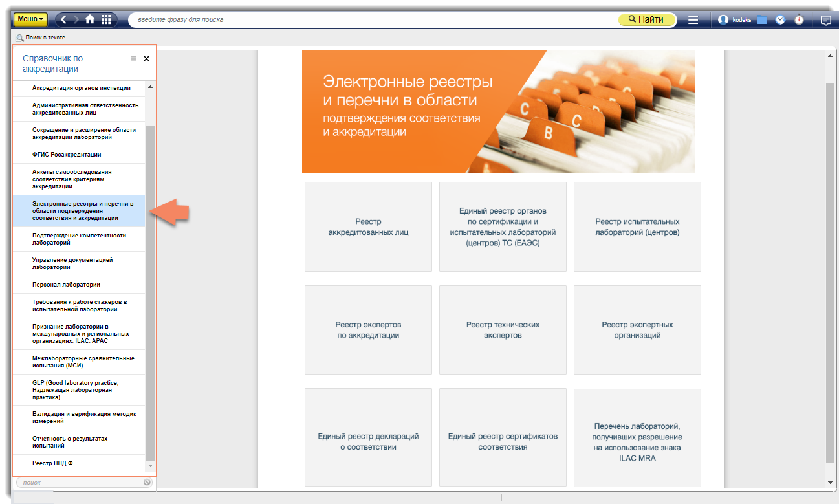Screen dimensions: 839x504
Task: Open Сокращение и расширение области аккредитации лабораторий
Action: (x=79, y=133)
